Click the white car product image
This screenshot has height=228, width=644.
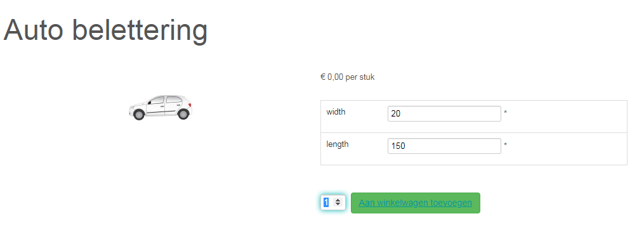(160, 108)
